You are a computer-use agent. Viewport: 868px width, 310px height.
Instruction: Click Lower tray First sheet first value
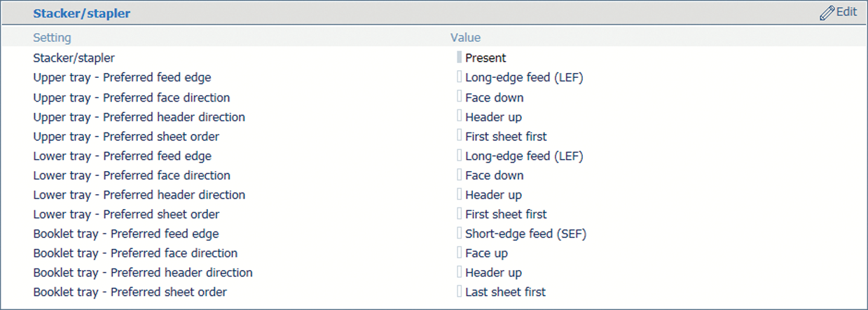tap(506, 214)
